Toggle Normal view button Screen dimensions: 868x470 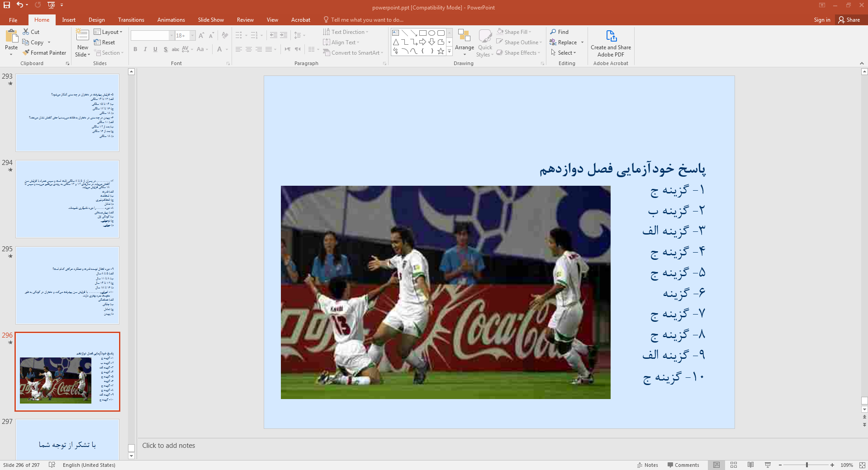click(x=716, y=465)
